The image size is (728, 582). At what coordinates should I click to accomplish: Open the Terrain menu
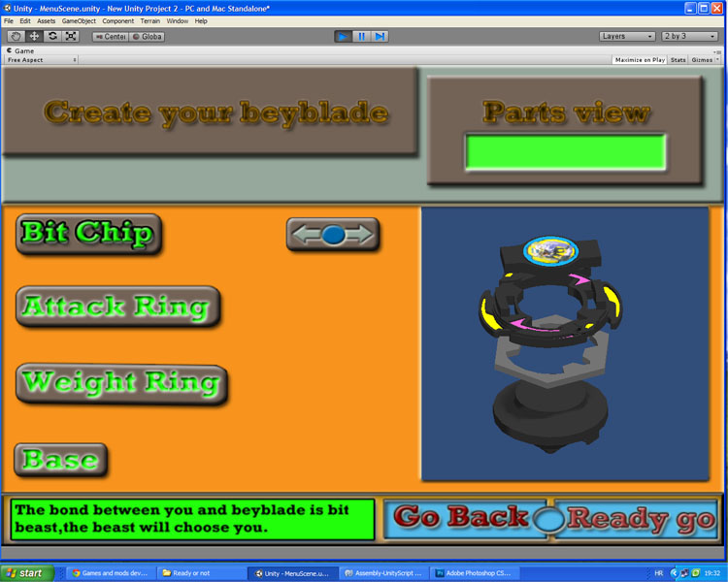click(149, 21)
